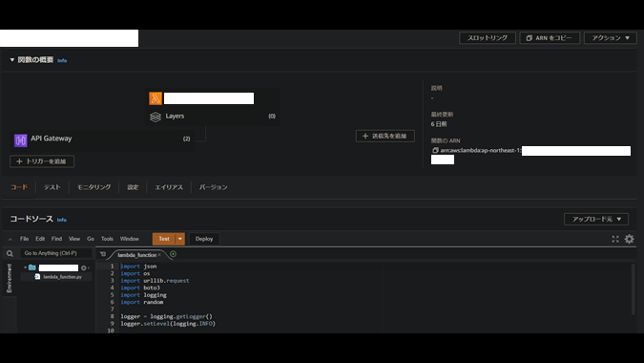
Task: Click line 'logger.setLevel(logging.INFO)'
Action: (168, 324)
